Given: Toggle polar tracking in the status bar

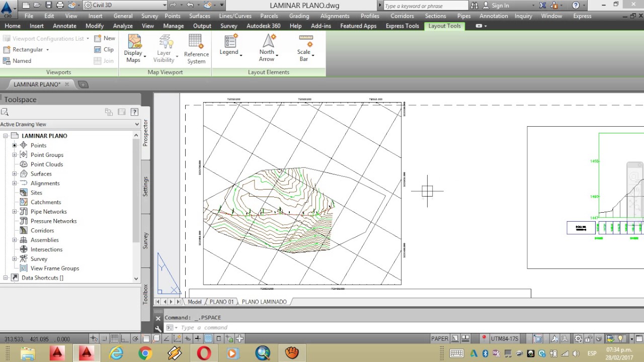Looking at the screenshot, I should pos(136,339).
